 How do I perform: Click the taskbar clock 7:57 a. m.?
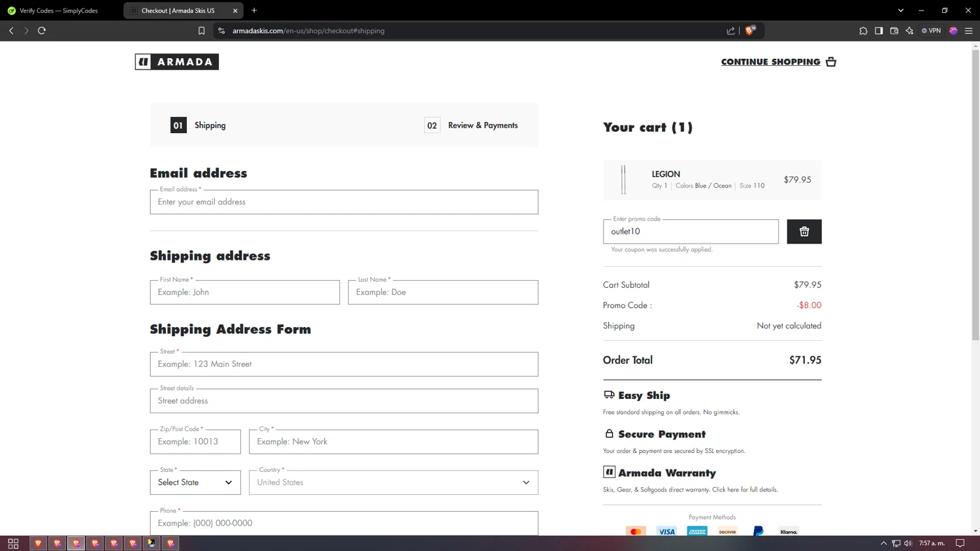(x=932, y=543)
